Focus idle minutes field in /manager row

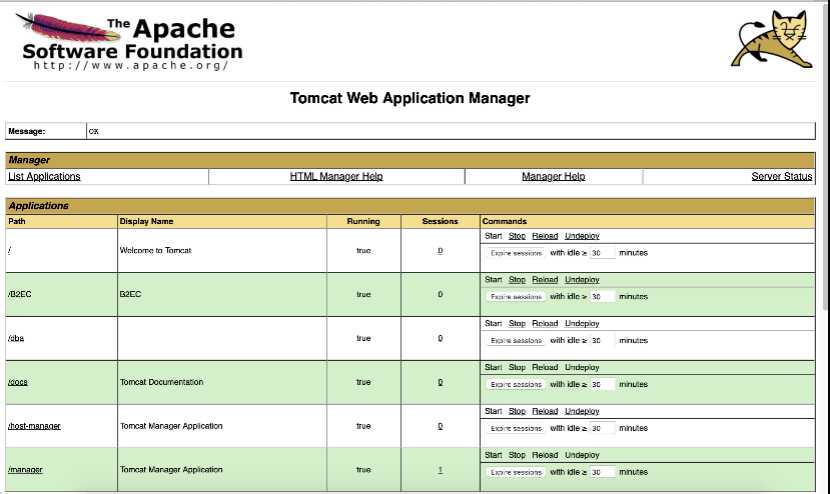[603, 472]
